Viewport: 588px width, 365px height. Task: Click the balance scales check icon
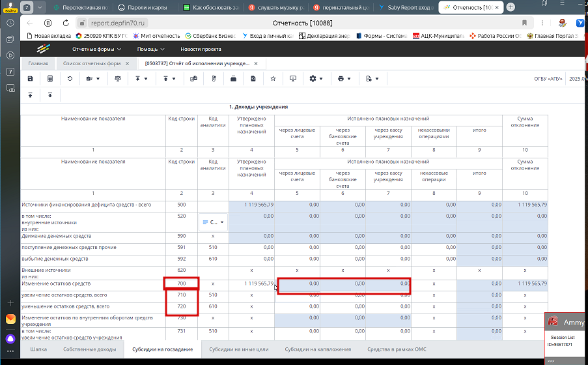coord(118,79)
